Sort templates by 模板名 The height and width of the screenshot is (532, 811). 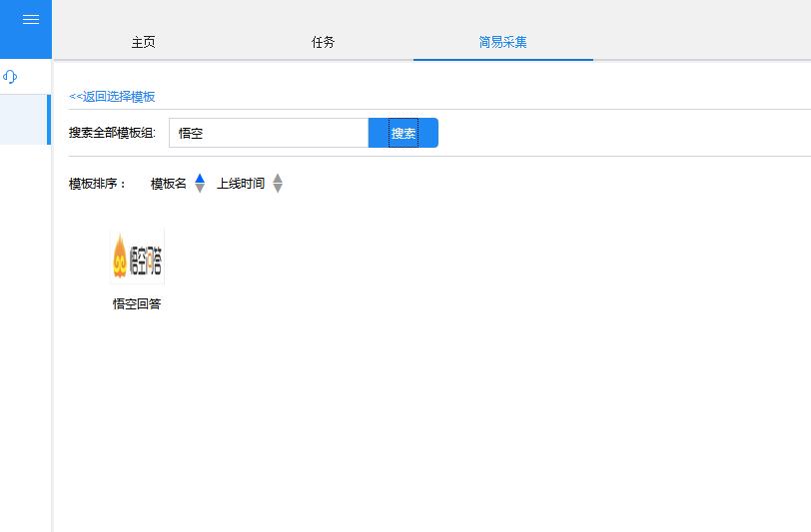(x=168, y=184)
